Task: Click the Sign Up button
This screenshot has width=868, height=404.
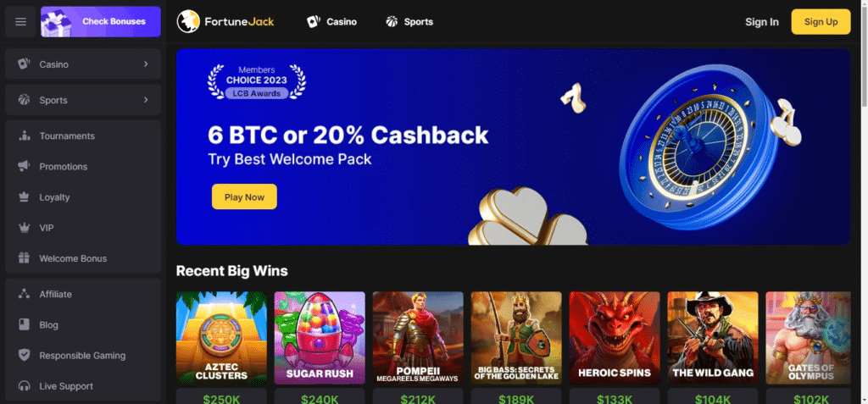Action: (x=821, y=21)
